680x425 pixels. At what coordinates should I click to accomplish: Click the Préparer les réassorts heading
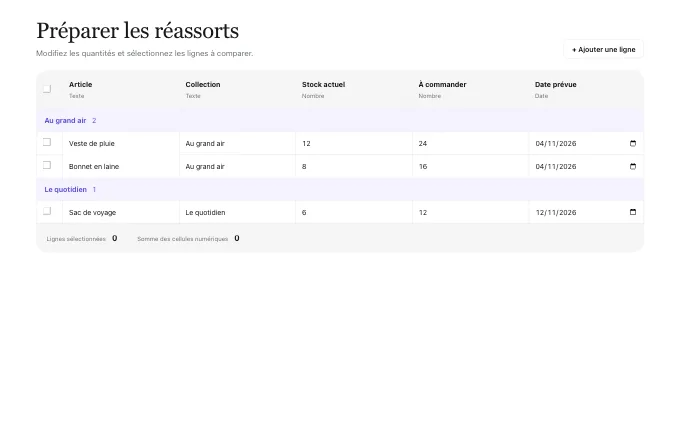pos(137,31)
